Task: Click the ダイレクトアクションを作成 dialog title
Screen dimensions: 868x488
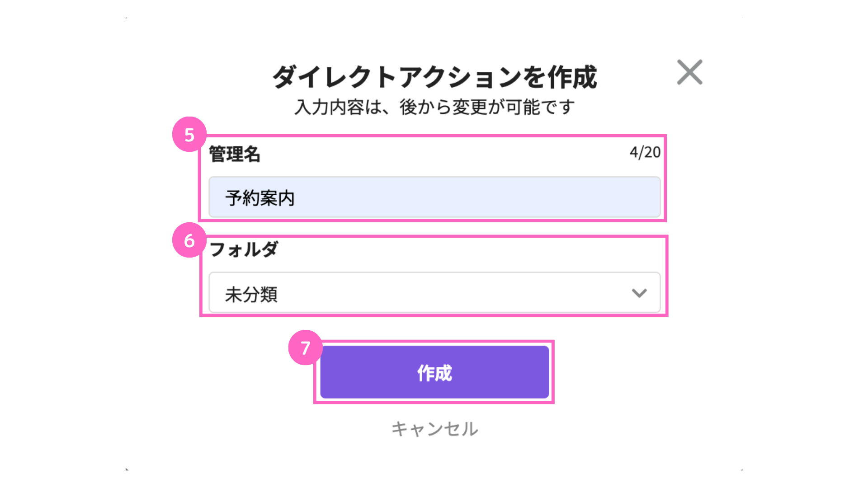Action: tap(434, 77)
